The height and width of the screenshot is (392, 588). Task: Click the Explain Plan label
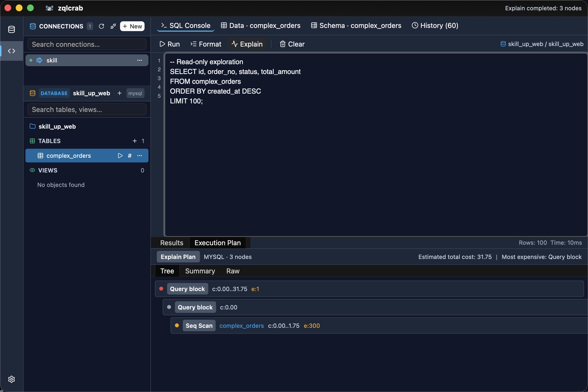click(x=178, y=257)
